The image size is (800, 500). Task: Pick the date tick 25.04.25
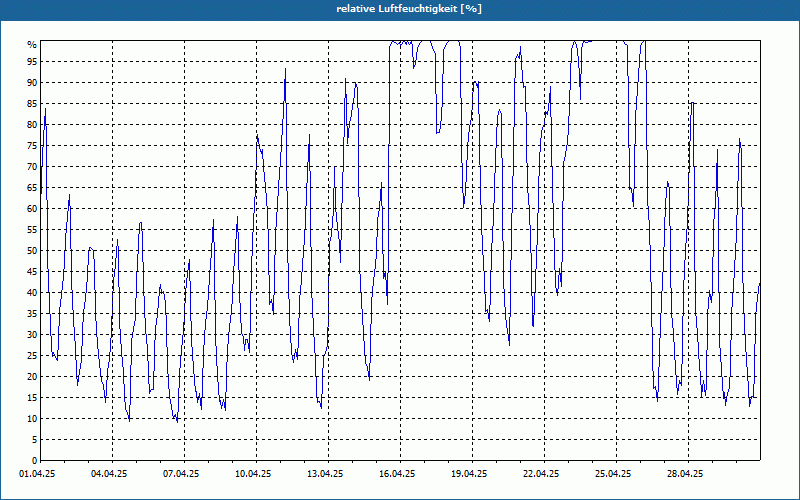[x=613, y=474]
